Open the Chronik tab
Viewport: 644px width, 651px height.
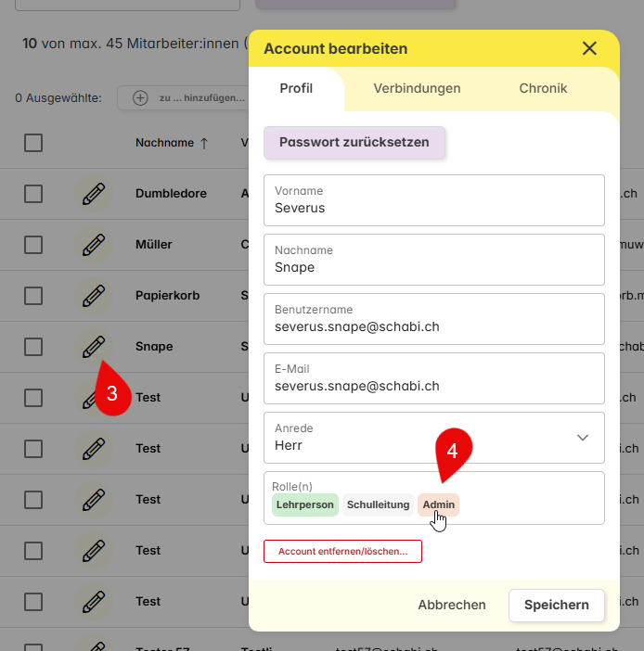[543, 88]
